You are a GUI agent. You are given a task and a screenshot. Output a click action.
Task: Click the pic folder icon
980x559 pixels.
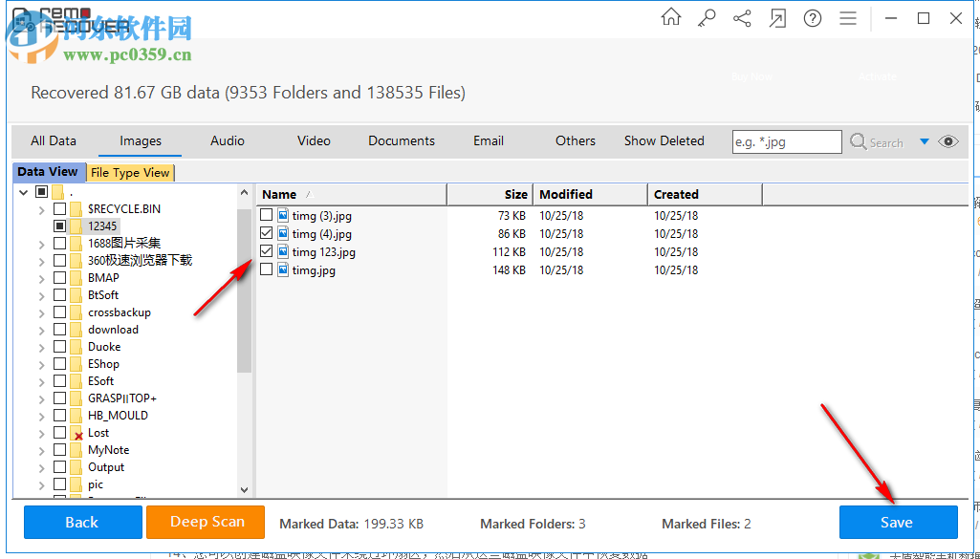click(76, 484)
